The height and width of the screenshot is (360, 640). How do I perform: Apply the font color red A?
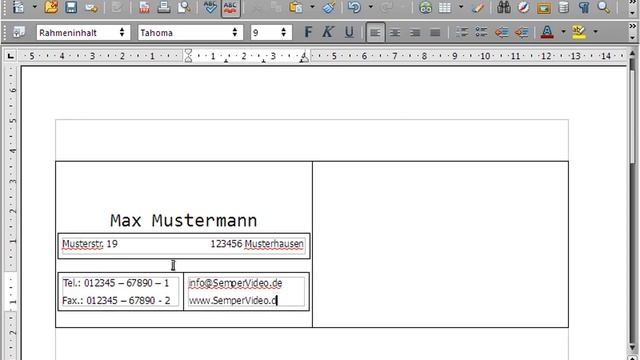click(x=547, y=32)
